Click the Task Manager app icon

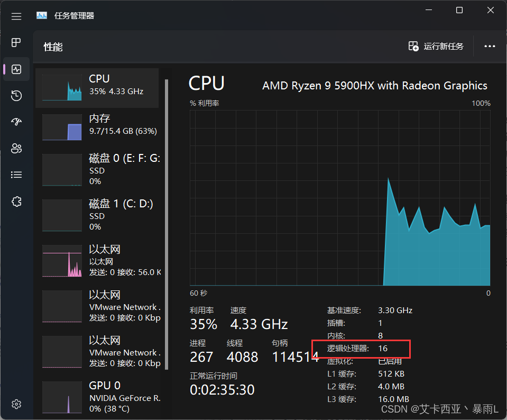pos(42,15)
